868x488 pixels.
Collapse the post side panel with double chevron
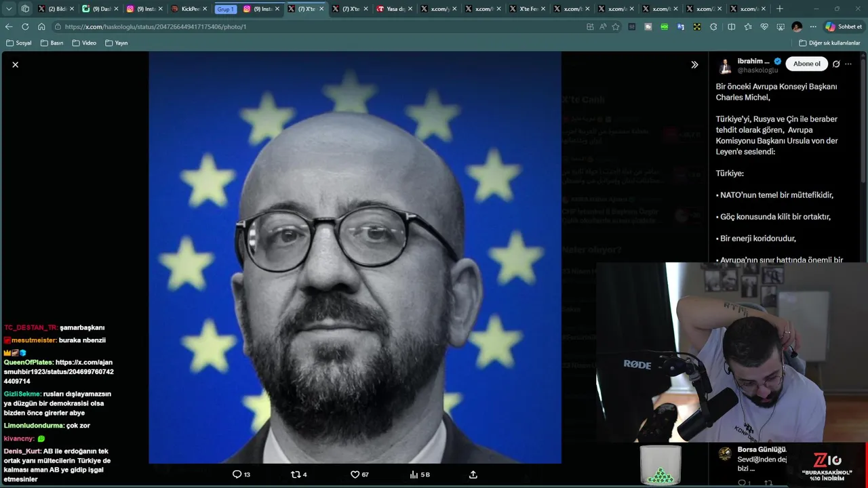[x=694, y=64]
